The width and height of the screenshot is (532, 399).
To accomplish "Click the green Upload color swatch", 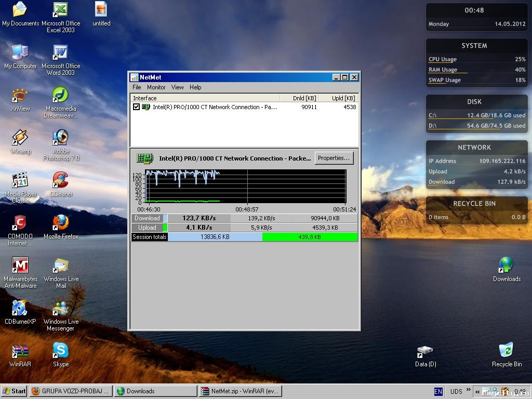I will tap(165, 228).
